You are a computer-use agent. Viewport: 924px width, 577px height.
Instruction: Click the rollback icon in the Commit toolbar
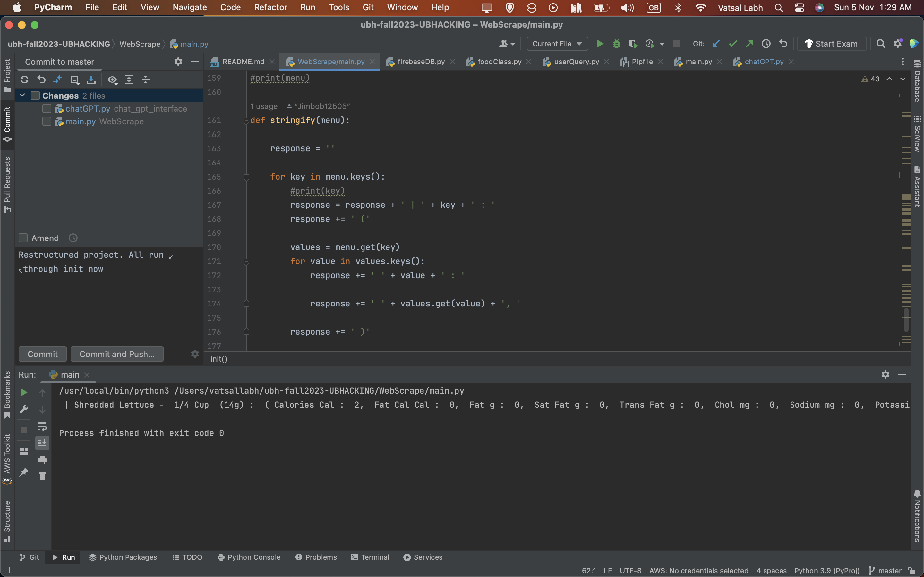pyautogui.click(x=41, y=80)
